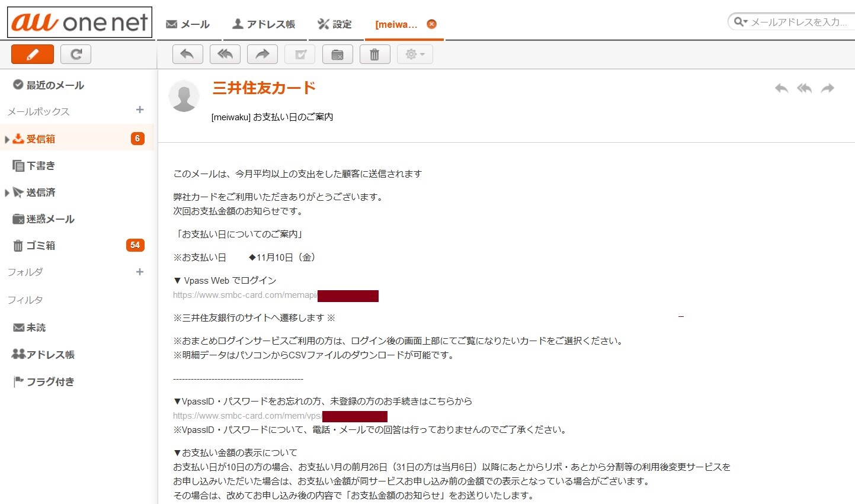Click the フォルダ section label
The width and height of the screenshot is (855, 504).
pos(25,272)
